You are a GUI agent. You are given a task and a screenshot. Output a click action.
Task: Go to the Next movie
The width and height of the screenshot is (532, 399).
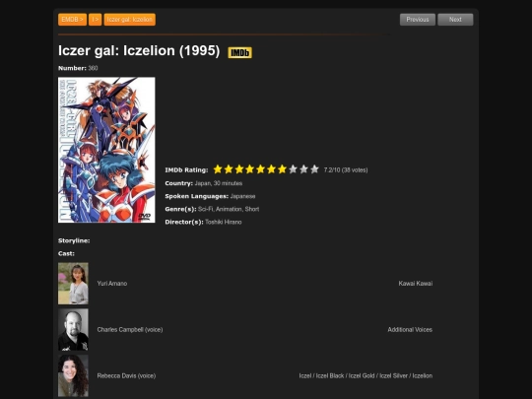(455, 20)
